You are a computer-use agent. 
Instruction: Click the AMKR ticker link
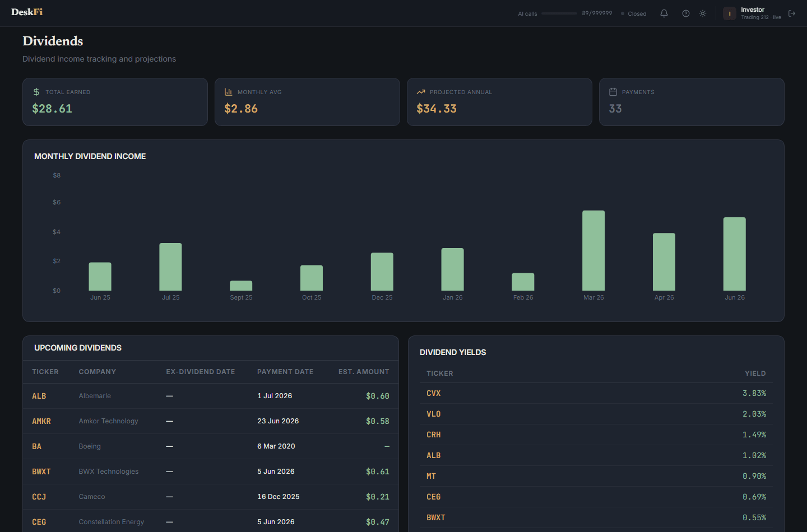point(41,421)
